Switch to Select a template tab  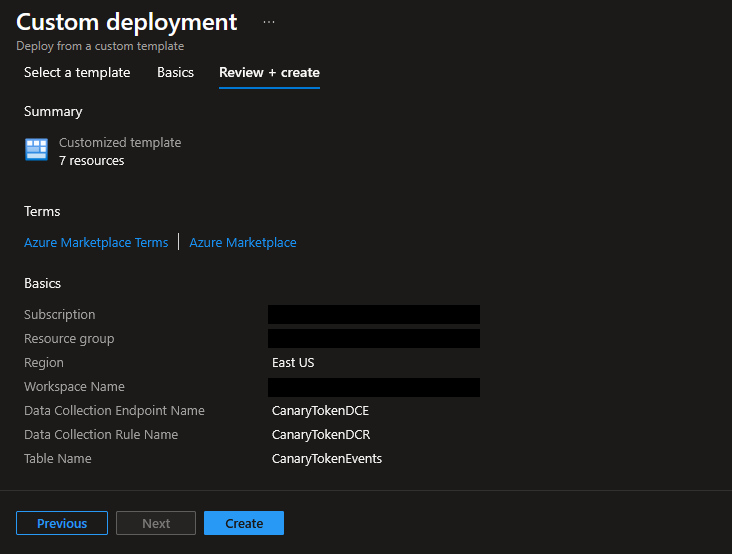point(77,72)
